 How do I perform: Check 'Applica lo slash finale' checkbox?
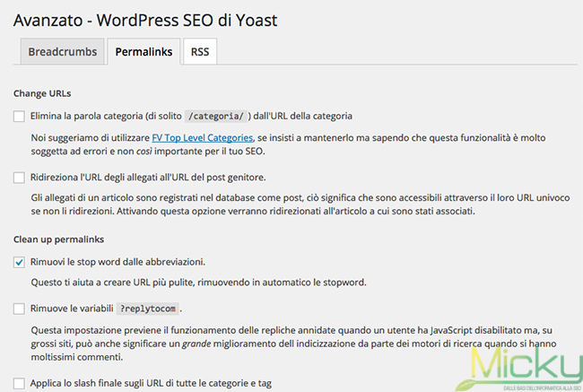pos(19,383)
